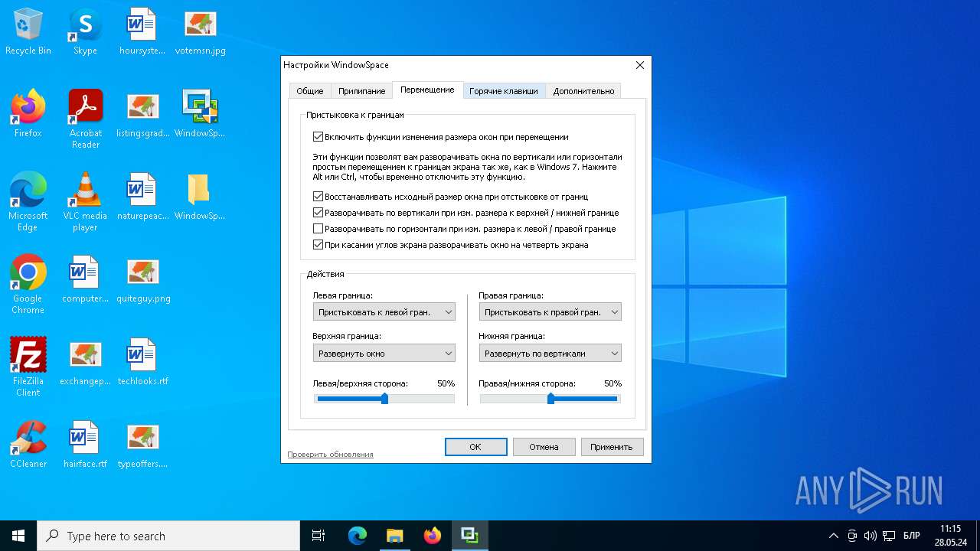Open Task View from the taskbar

(x=318, y=536)
